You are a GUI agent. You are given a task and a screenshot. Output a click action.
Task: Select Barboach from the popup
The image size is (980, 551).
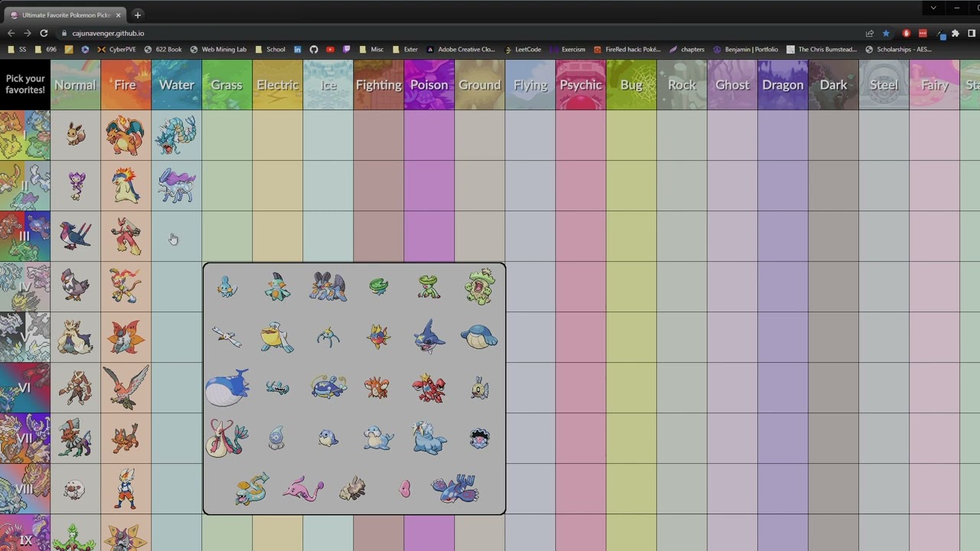[x=277, y=388]
